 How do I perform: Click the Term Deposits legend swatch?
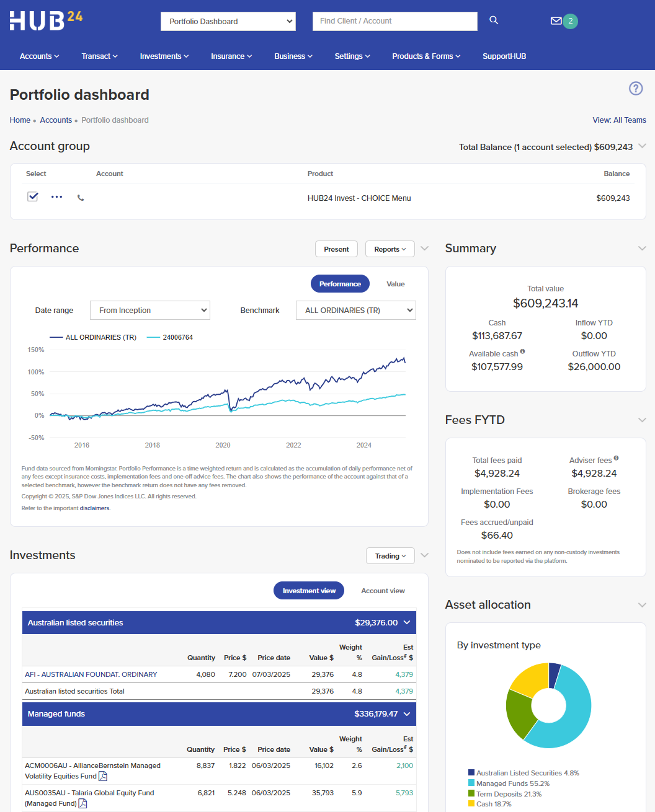click(x=471, y=794)
